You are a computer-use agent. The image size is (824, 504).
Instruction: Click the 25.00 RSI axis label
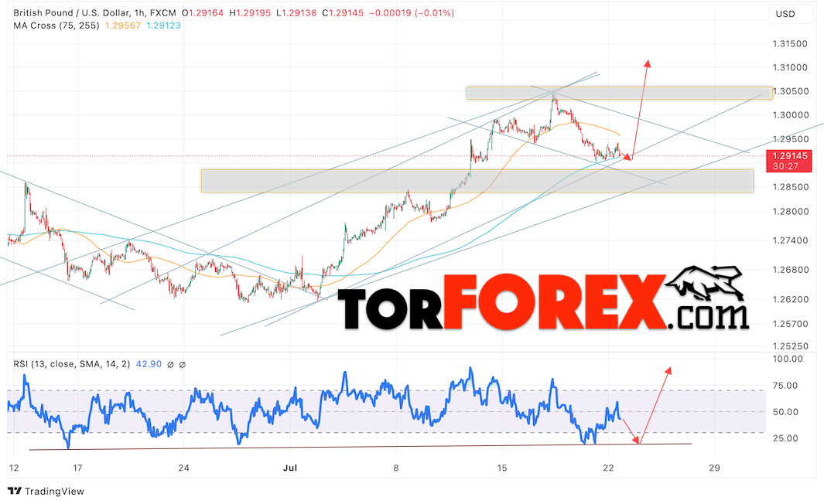click(785, 438)
